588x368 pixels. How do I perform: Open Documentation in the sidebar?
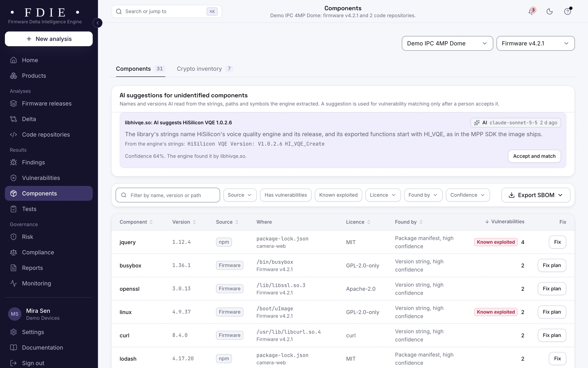click(49, 348)
